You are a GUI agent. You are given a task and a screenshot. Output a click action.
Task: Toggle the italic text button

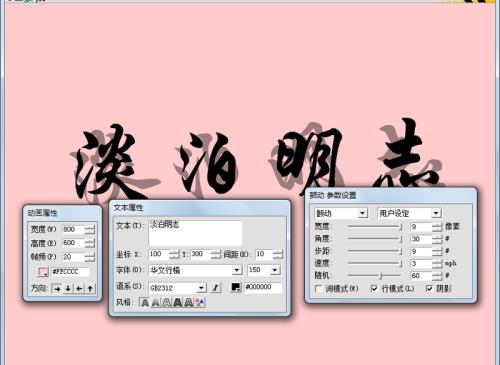click(x=216, y=287)
